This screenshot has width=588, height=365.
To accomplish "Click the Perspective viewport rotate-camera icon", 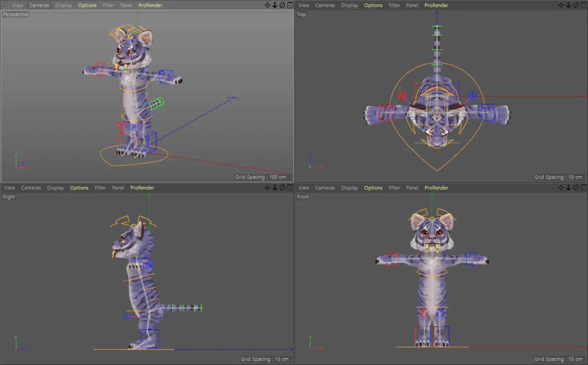I will [282, 5].
